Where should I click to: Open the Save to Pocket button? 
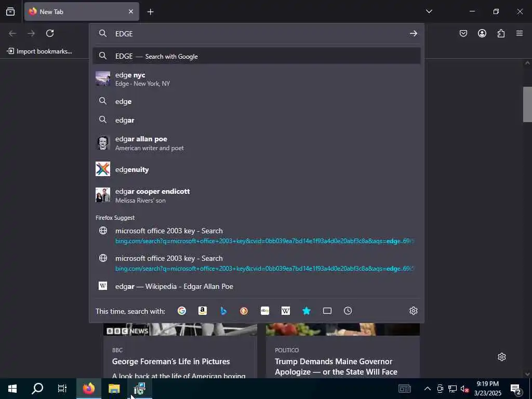tap(463, 33)
